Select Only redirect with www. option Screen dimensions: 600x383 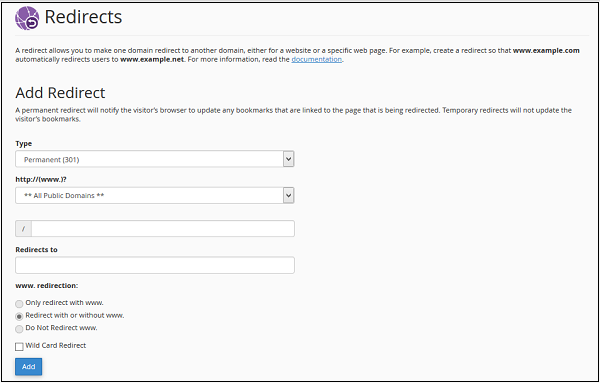[x=19, y=304]
